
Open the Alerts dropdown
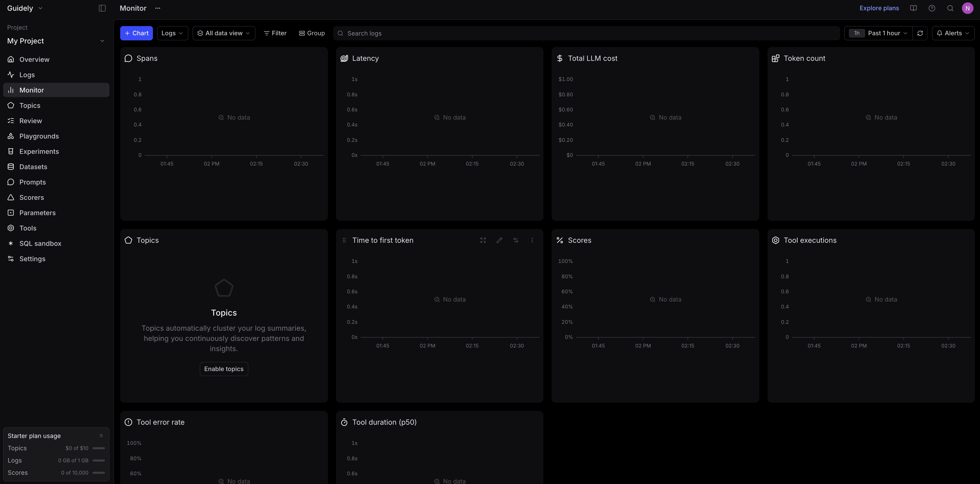tap(953, 33)
